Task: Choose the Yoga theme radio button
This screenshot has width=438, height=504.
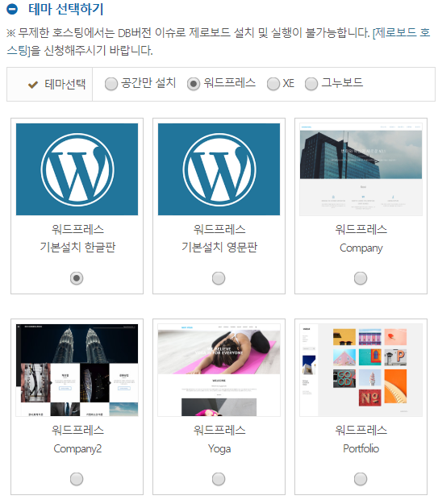Action: pyautogui.click(x=219, y=479)
